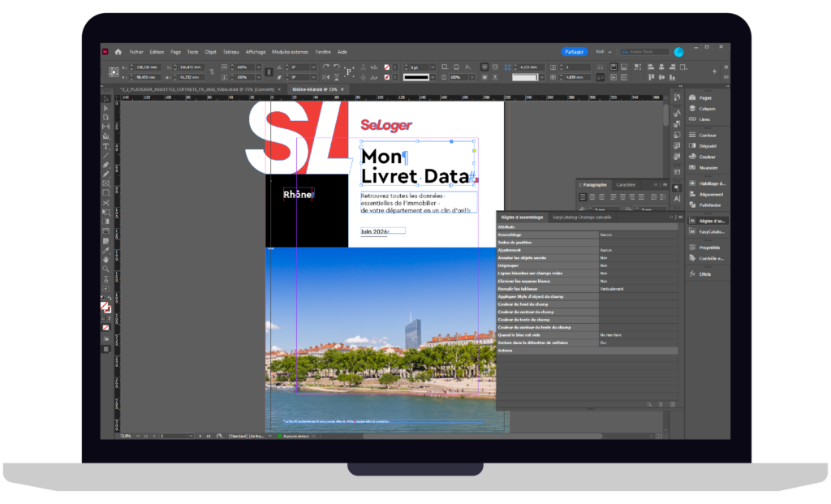Click the 'Vertcalement' value for Remplir les tableaux
This screenshot has width=831, height=504.
612,289
